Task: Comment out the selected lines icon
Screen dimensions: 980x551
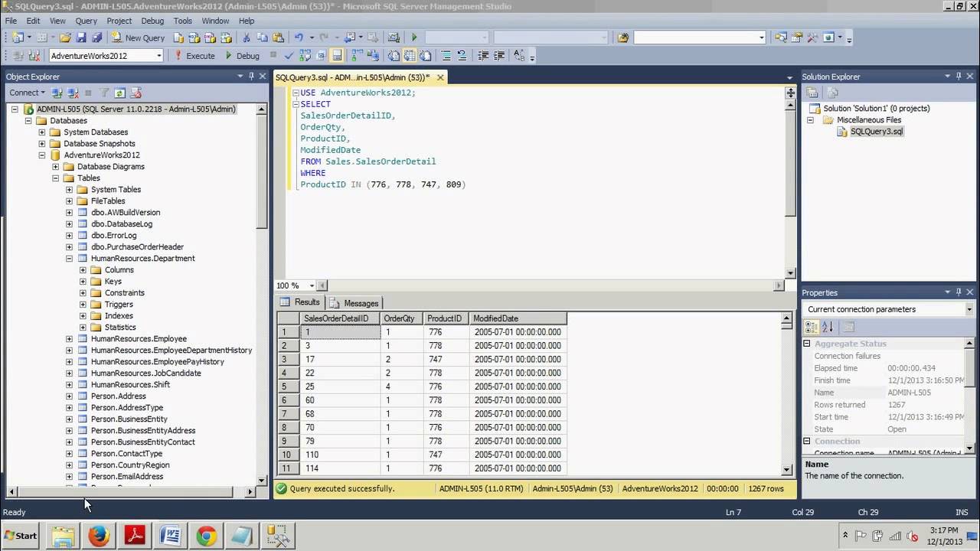Action: tap(446, 56)
